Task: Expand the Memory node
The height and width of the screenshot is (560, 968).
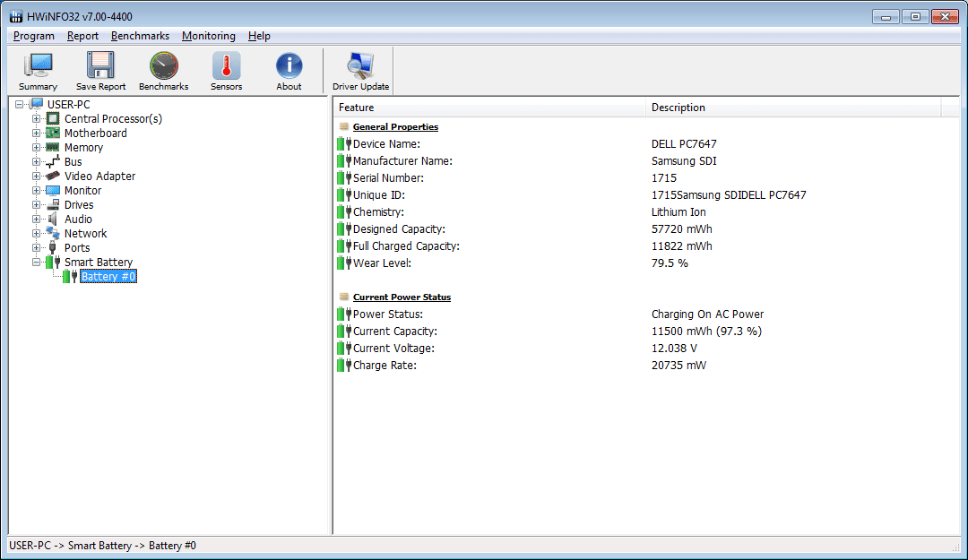Action: point(37,147)
